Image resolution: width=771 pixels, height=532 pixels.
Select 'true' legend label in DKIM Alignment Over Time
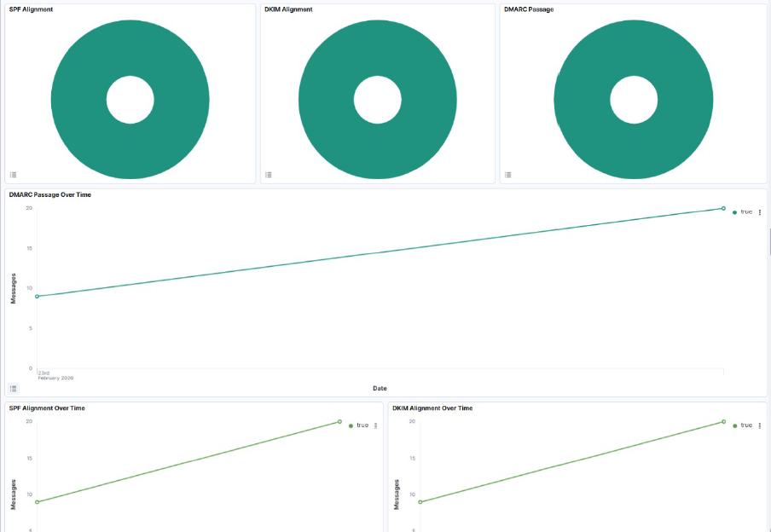pos(746,425)
